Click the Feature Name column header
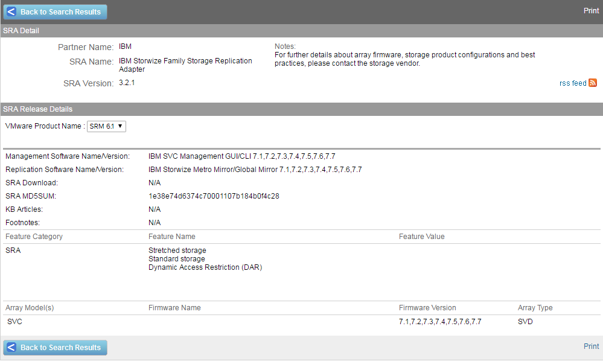The height and width of the screenshot is (364, 603). [x=172, y=237]
